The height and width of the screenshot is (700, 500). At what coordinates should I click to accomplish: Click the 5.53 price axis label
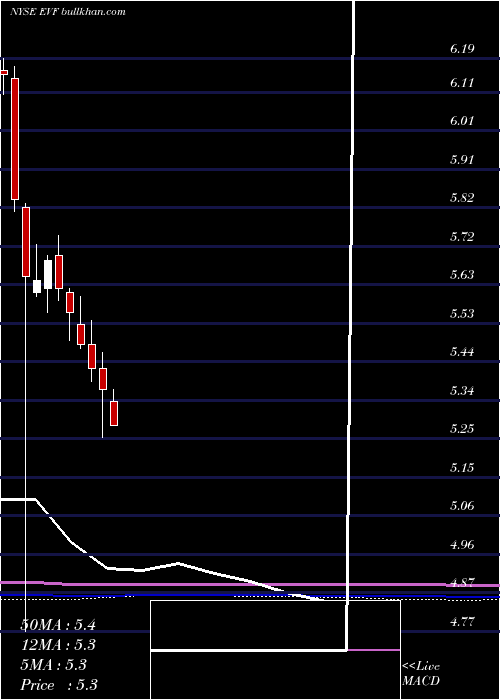click(x=462, y=313)
